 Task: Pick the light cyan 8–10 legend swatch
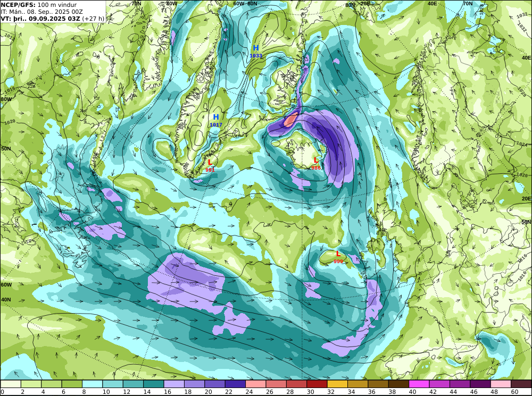[x=92, y=384]
